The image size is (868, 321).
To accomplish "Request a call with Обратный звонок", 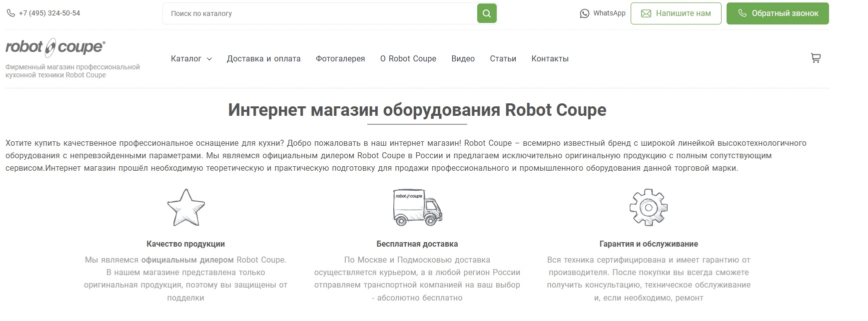I will coord(777,13).
